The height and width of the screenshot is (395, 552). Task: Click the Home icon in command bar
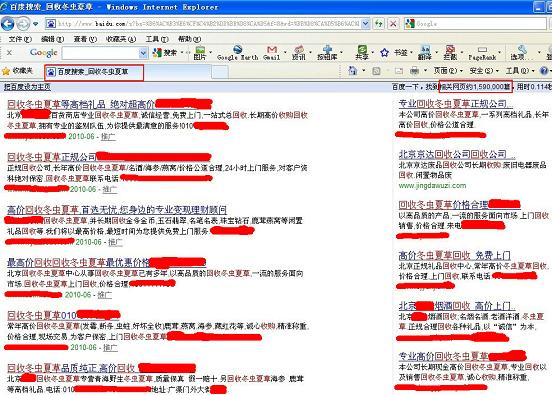coord(353,71)
